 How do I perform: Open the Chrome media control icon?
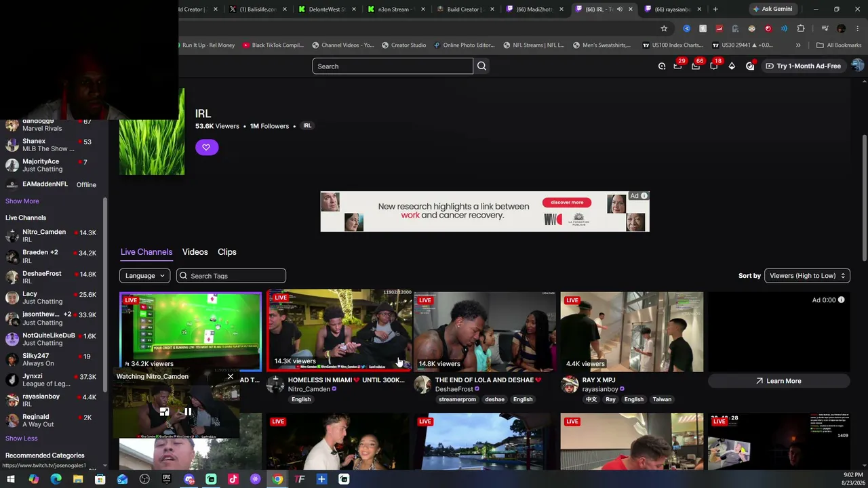[825, 28]
